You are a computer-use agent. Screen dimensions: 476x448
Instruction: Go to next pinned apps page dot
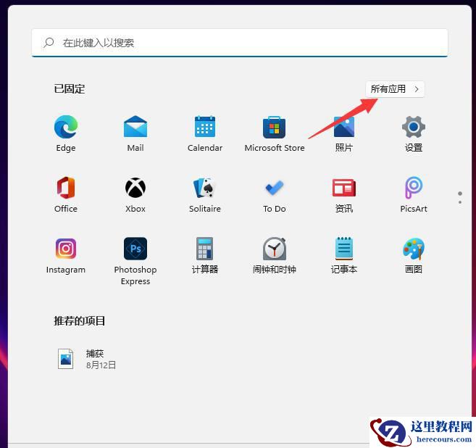[460, 202]
